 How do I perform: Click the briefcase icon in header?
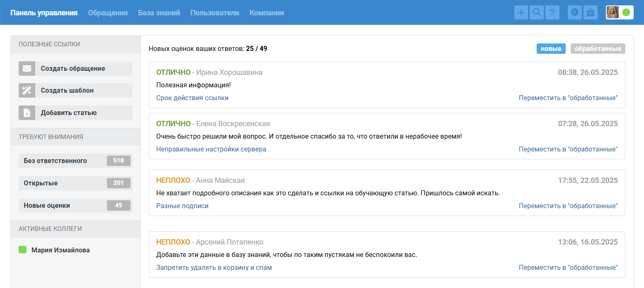[x=590, y=12]
